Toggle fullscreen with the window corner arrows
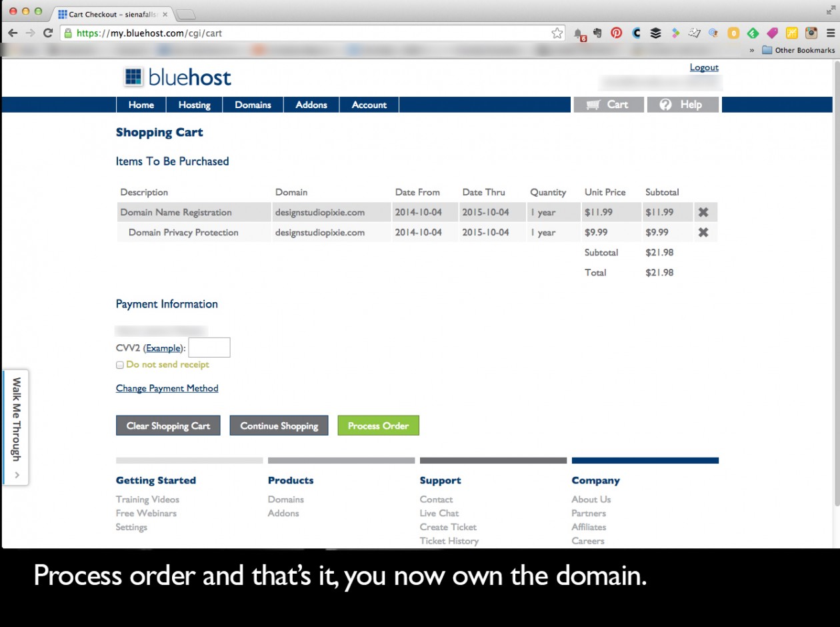This screenshot has height=627, width=840. 830,11
